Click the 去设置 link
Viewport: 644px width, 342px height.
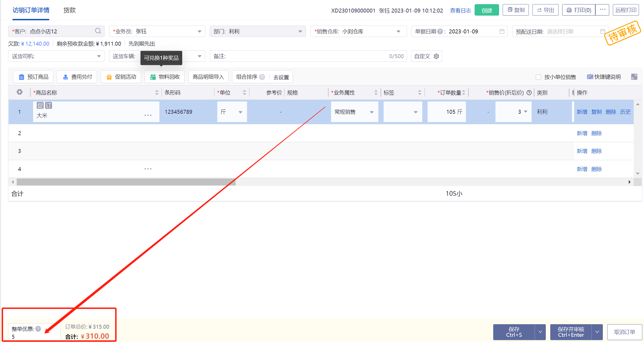281,77
